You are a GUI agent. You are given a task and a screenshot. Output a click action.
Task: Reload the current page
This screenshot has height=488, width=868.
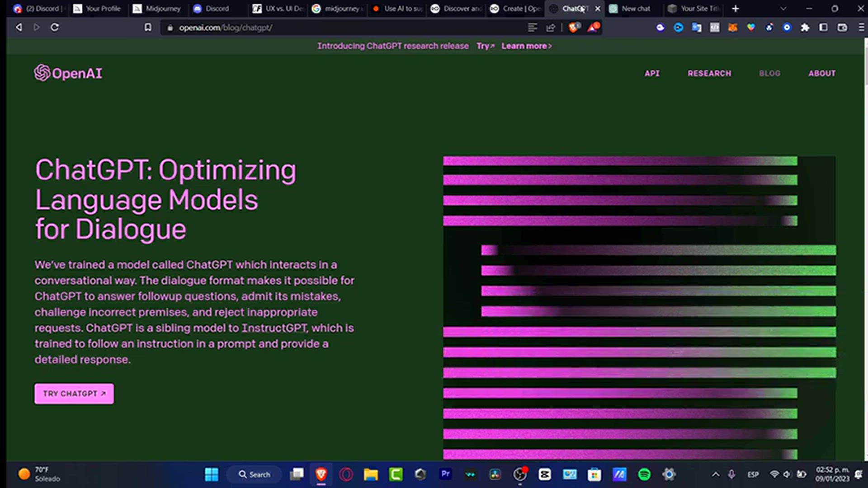(55, 28)
